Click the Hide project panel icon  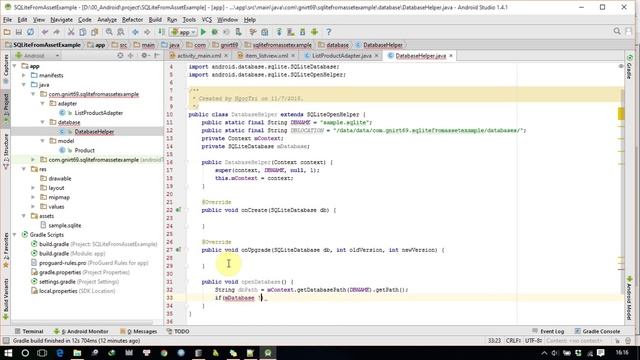[x=157, y=56]
